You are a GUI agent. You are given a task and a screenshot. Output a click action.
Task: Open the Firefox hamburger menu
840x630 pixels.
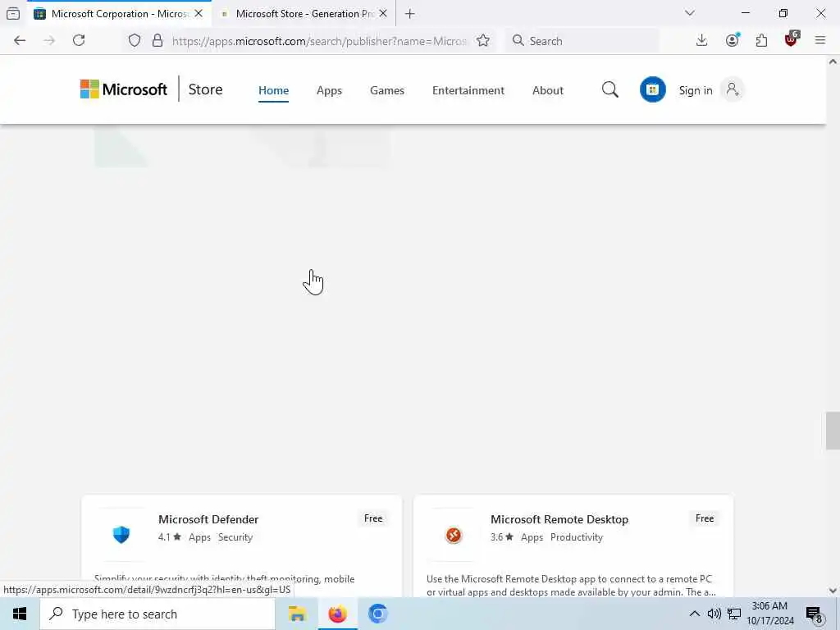point(819,41)
